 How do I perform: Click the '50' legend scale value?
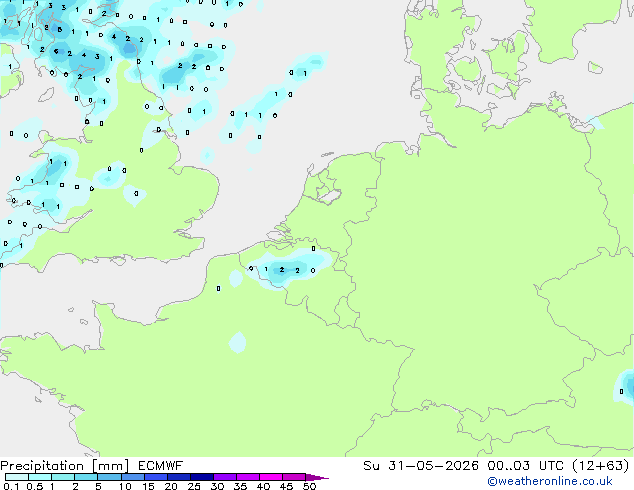pyautogui.click(x=309, y=486)
